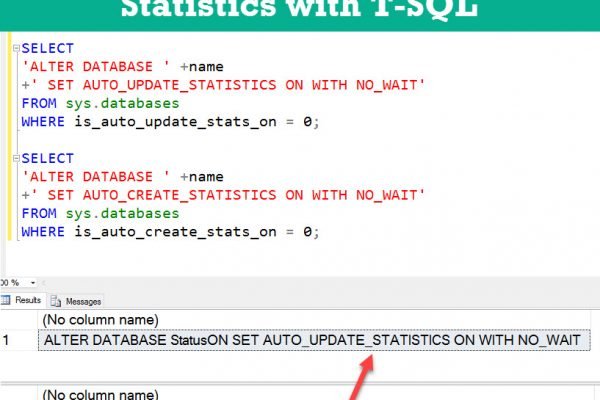
Task: Collapse the second SELECT statement block
Action: pyautogui.click(x=16, y=158)
